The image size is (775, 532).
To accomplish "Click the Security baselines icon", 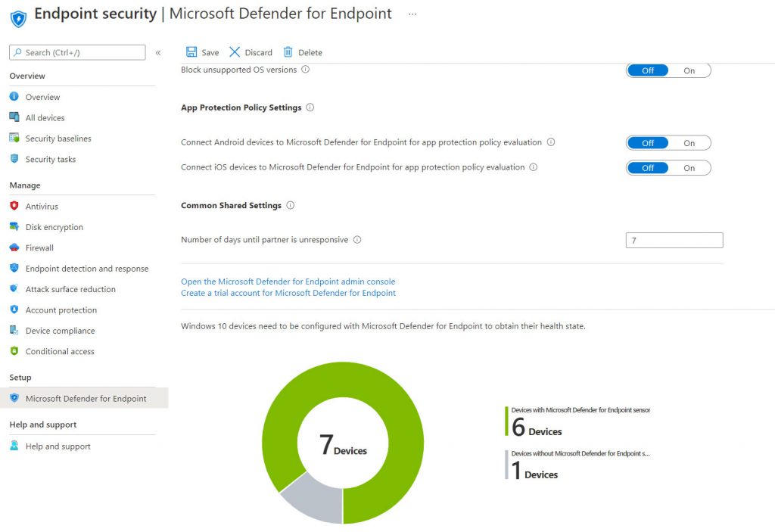I will tap(14, 138).
